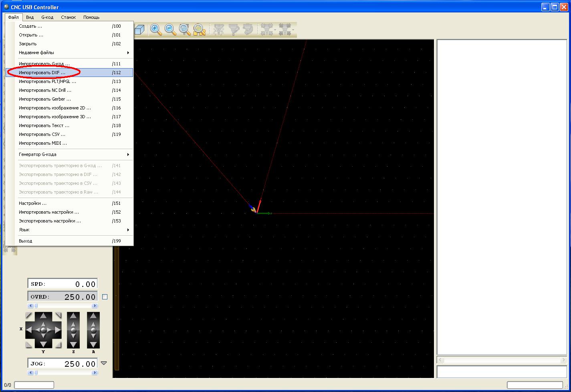Open the dropdown triangle next to JOG

[x=104, y=363]
